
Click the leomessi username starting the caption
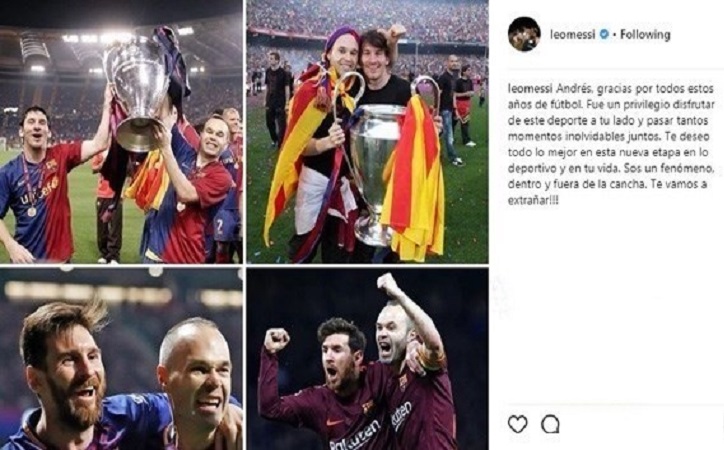point(529,88)
